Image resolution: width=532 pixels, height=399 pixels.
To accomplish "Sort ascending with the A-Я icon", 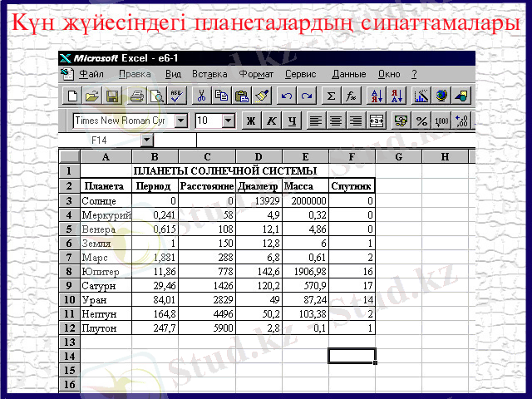I will click(x=377, y=96).
